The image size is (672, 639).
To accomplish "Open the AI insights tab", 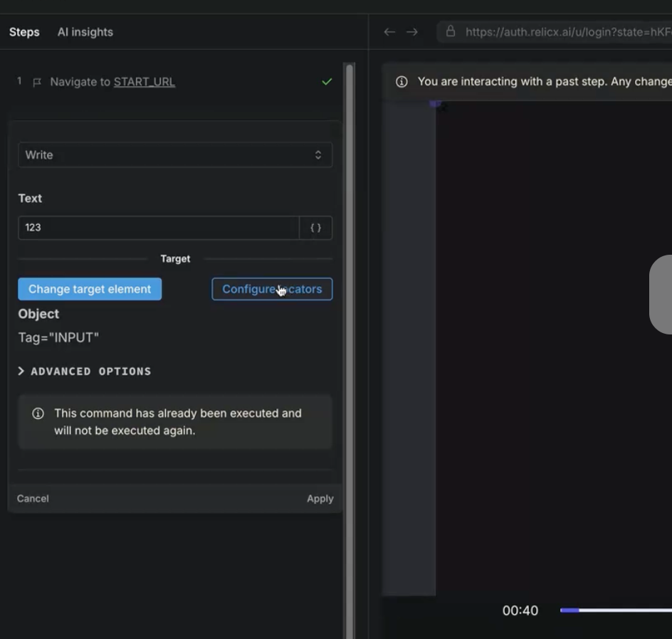I will 85,32.
